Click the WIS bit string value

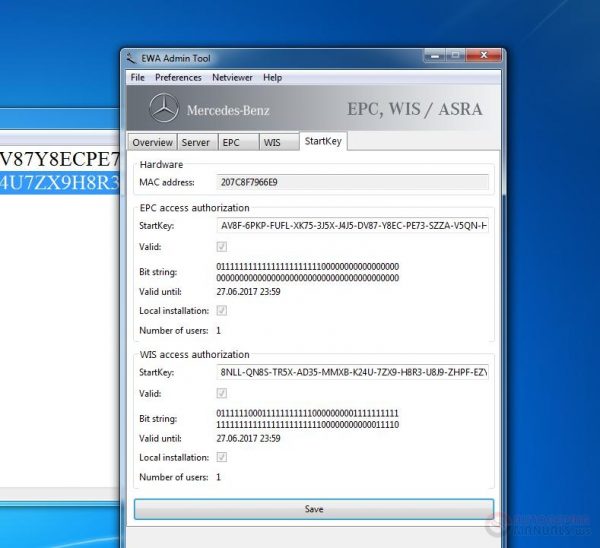[x=308, y=419]
